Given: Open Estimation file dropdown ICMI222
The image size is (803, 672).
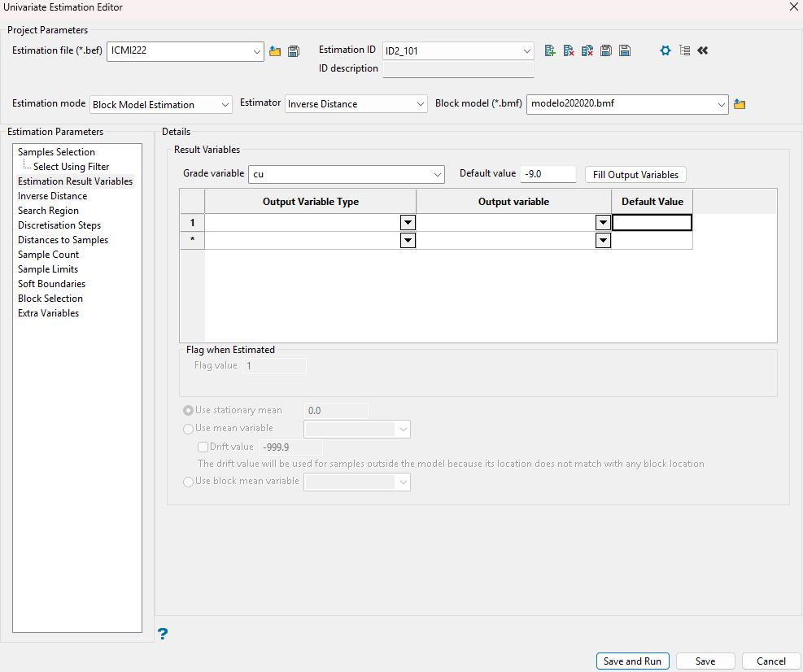Looking at the screenshot, I should pyautogui.click(x=256, y=52).
